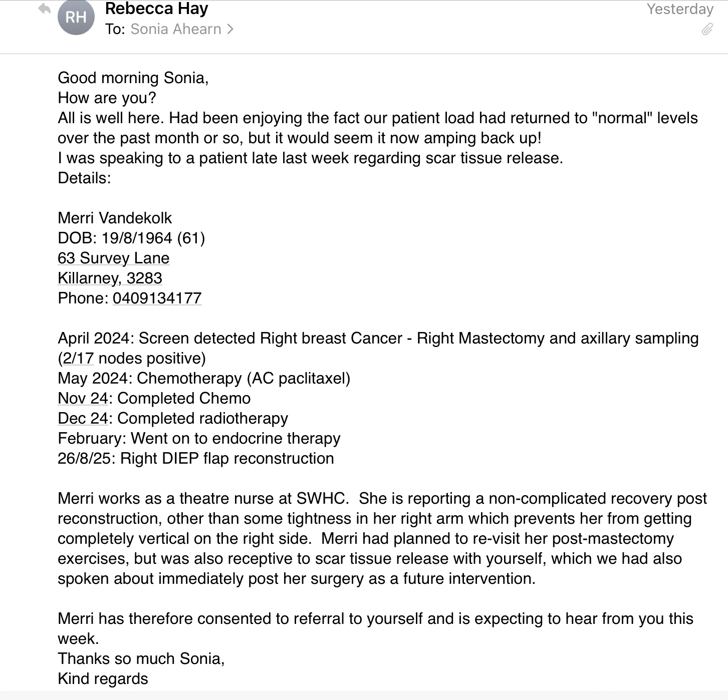Click the Yesterday timestamp
Viewport: 728px width, 700px height.
(x=679, y=9)
